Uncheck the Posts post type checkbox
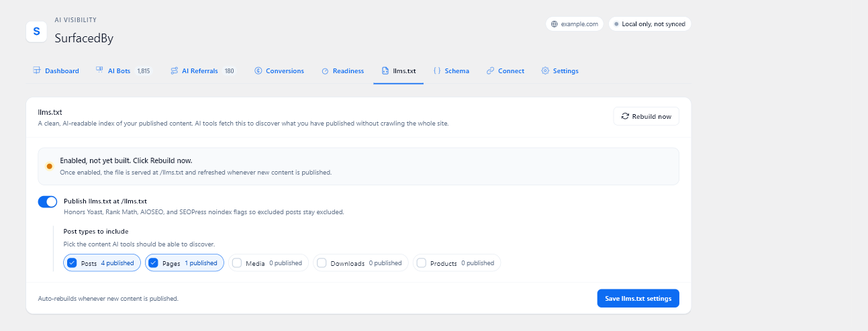 click(73, 263)
